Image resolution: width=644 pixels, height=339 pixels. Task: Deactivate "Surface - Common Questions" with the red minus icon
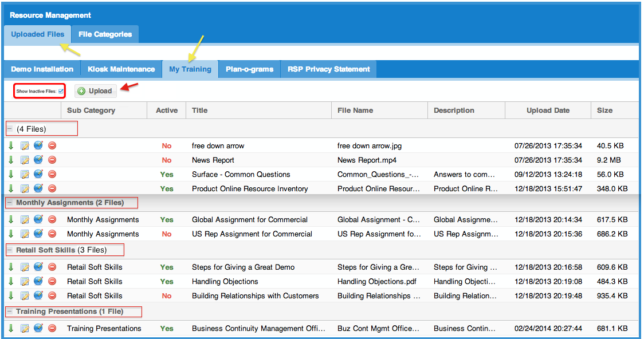[x=52, y=174]
